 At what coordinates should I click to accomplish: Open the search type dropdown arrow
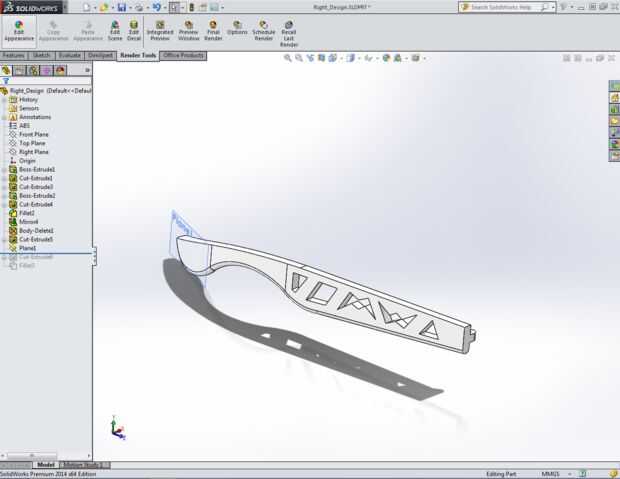tap(553, 7)
